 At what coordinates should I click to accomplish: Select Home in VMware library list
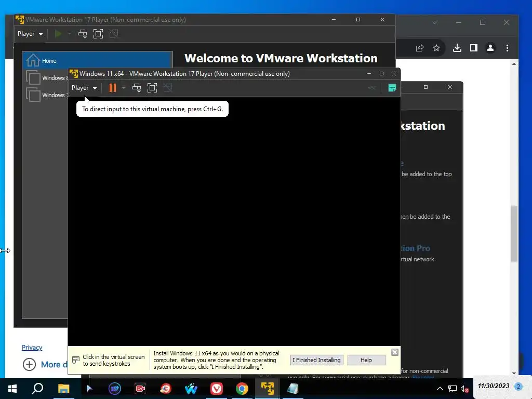point(98,61)
